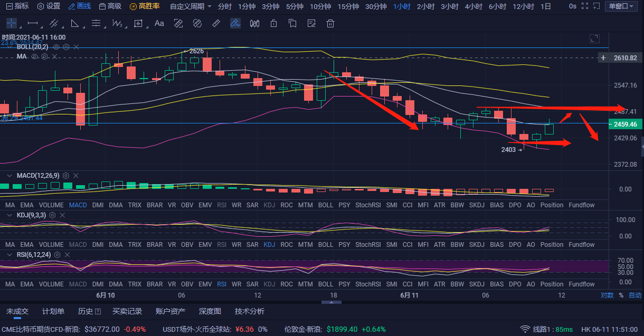
Task: Open the 技术分析 analysis tab
Action: coord(249,311)
